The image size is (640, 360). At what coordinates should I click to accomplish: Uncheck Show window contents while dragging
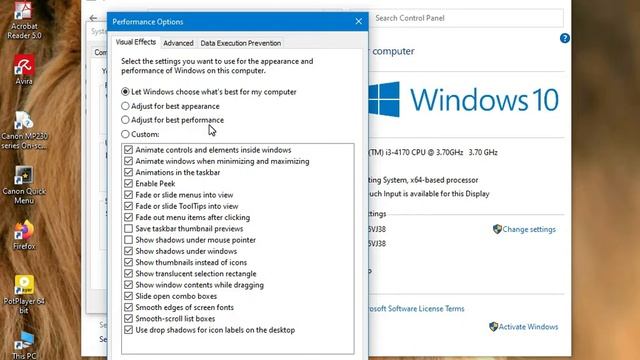pyautogui.click(x=129, y=284)
